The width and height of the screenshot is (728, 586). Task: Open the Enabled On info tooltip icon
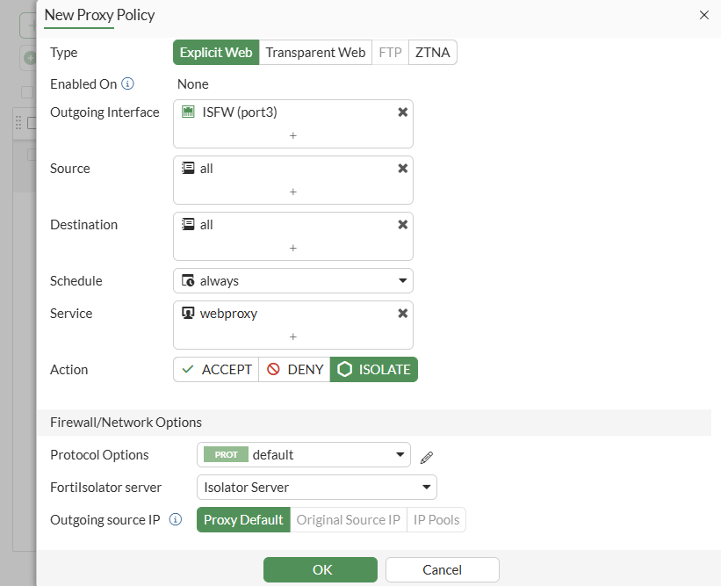(127, 83)
